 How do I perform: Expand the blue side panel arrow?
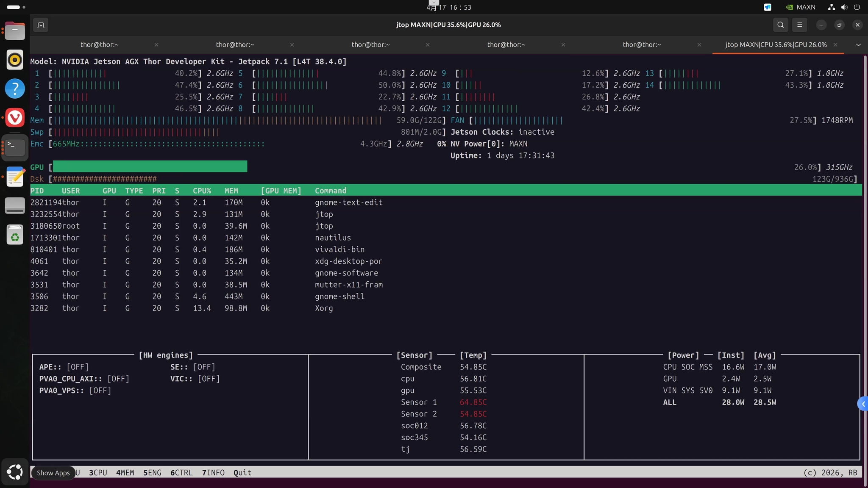(863, 404)
